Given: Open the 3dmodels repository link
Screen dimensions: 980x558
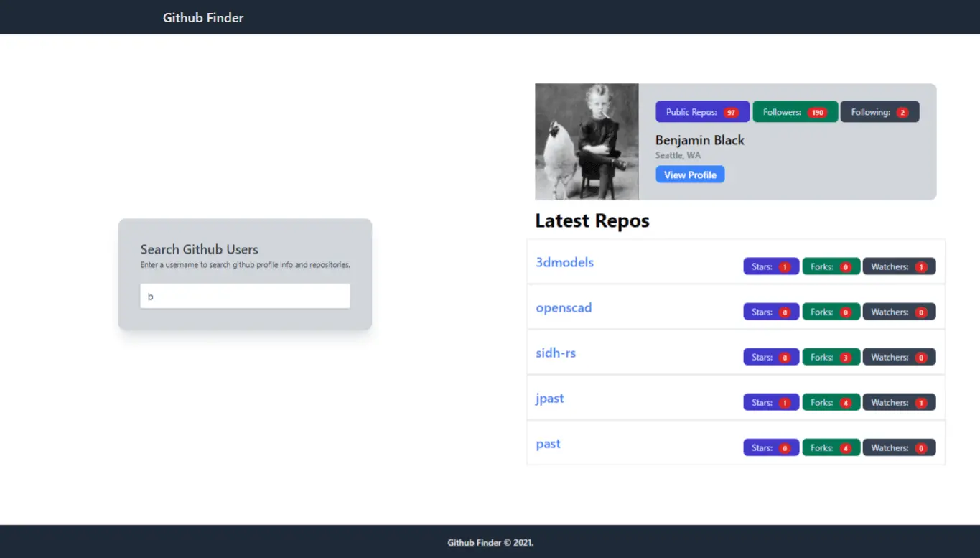Looking at the screenshot, I should click(x=564, y=262).
